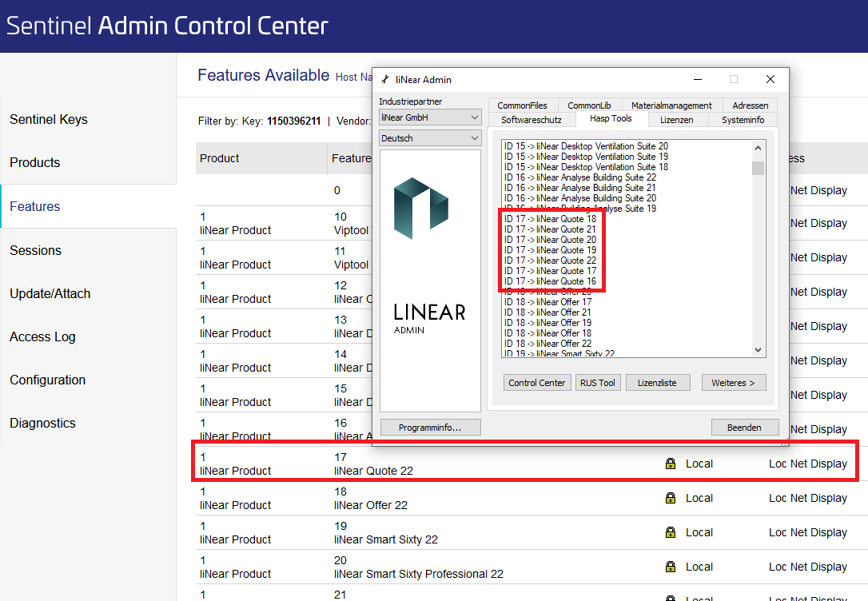Select the Hasp Tools tab

click(611, 118)
